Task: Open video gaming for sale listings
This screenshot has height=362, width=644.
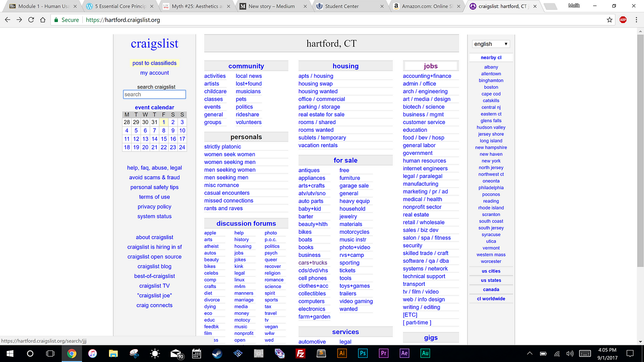Action: tap(356, 301)
